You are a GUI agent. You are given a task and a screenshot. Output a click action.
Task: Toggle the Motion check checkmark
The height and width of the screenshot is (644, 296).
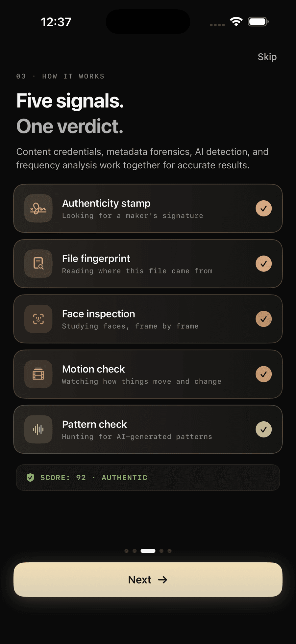point(264,374)
